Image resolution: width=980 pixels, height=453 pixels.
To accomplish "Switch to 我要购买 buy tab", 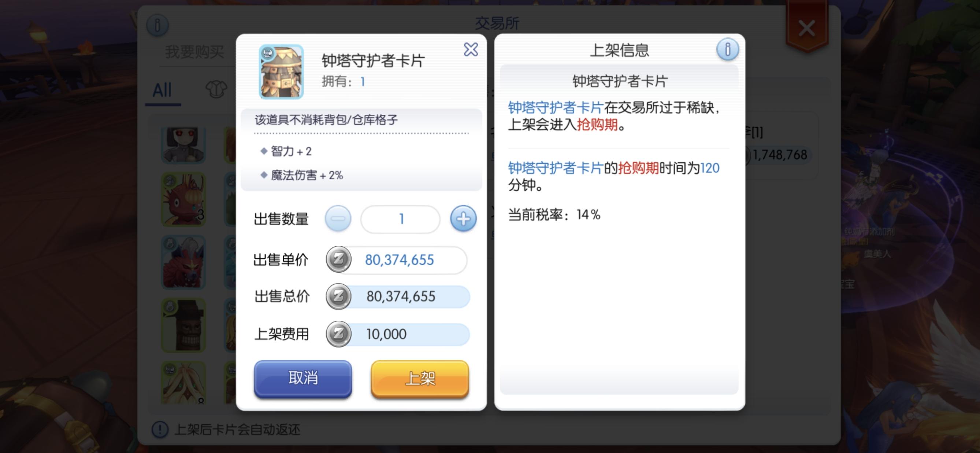I will coord(194,52).
